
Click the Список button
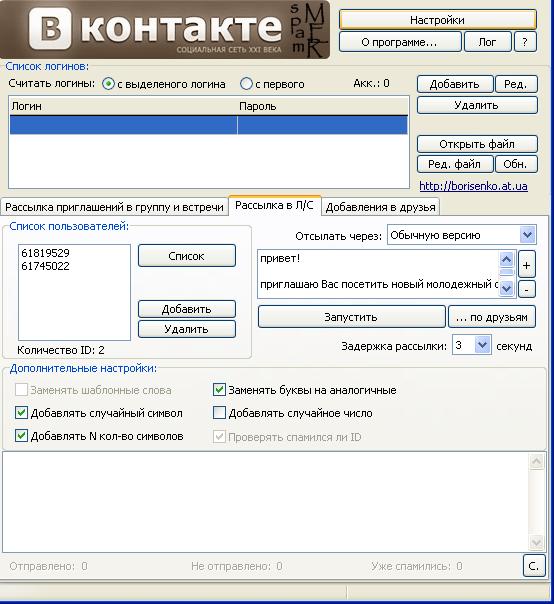tap(187, 256)
